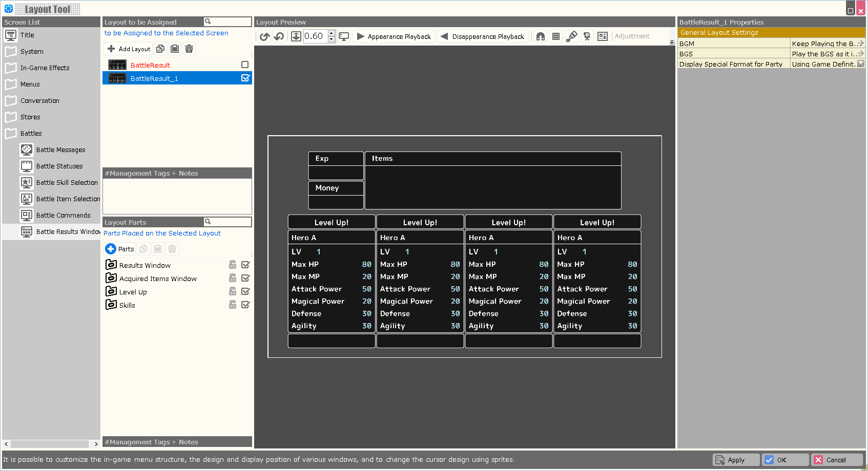
Task: Delete selected layout with trash icon
Action: (x=189, y=49)
